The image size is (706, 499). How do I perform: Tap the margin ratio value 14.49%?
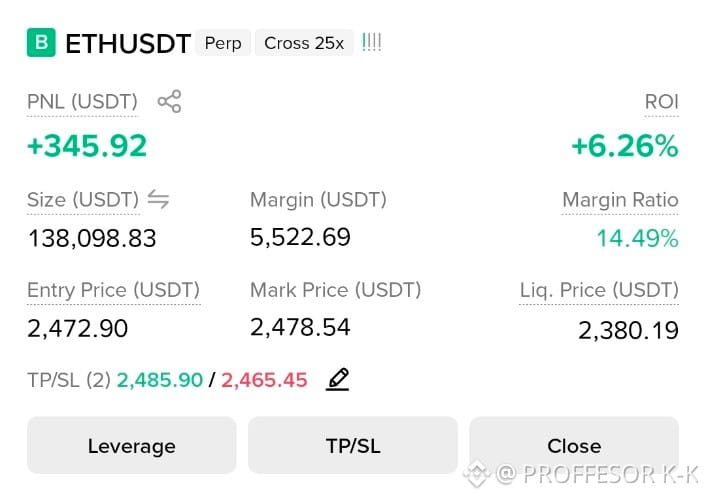pyautogui.click(x=638, y=238)
